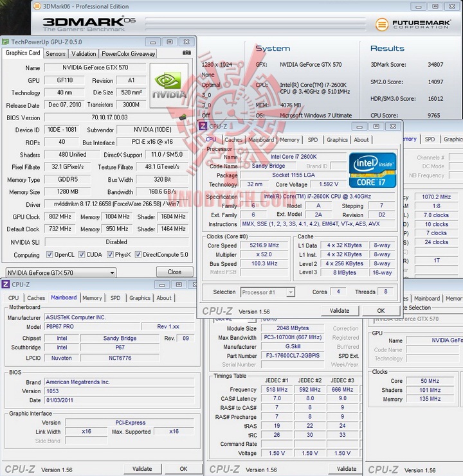
Task: Toggle the CUDA checkbox
Action: tap(82, 254)
